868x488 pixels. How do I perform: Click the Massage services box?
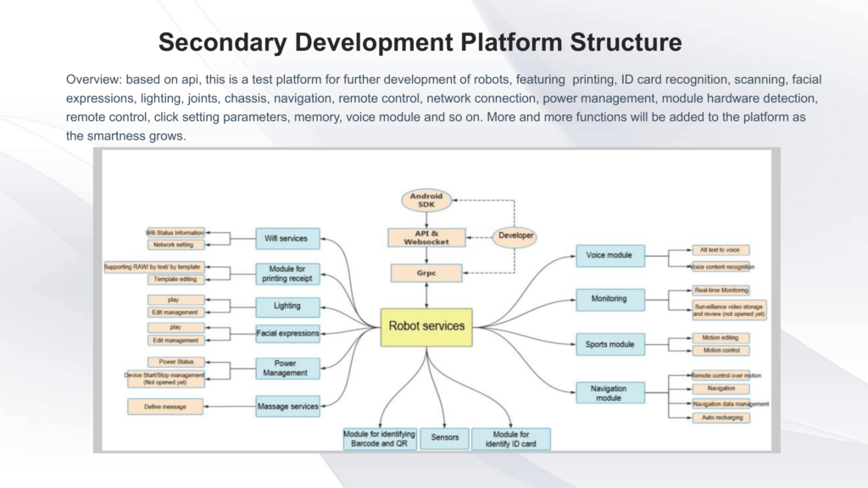click(287, 407)
